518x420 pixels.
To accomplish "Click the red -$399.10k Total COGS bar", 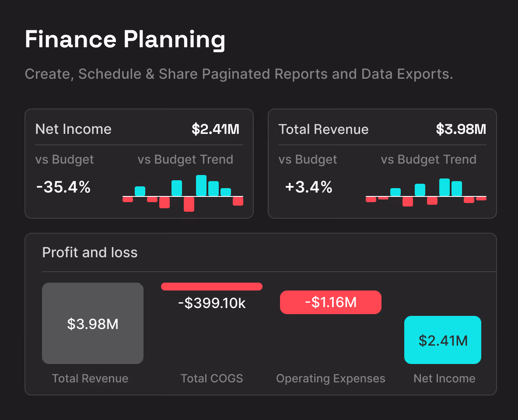I will (211, 286).
